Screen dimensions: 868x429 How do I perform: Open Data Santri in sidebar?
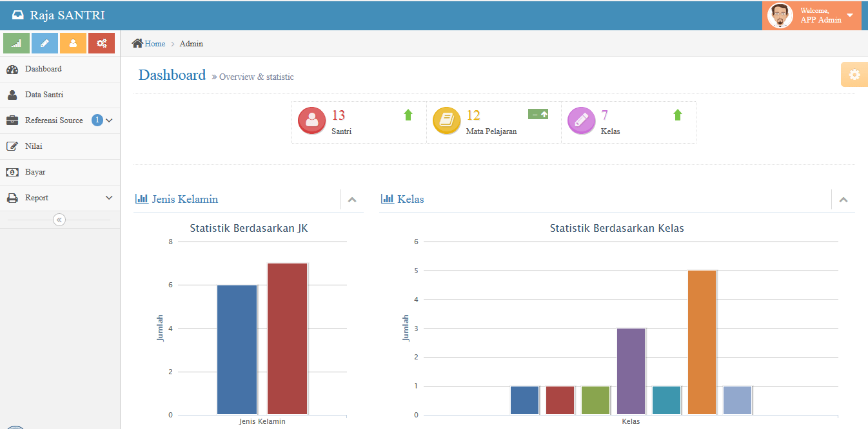pos(44,95)
